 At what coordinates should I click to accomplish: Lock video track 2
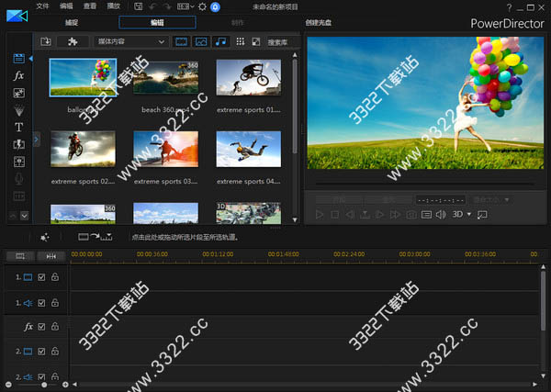[55, 351]
